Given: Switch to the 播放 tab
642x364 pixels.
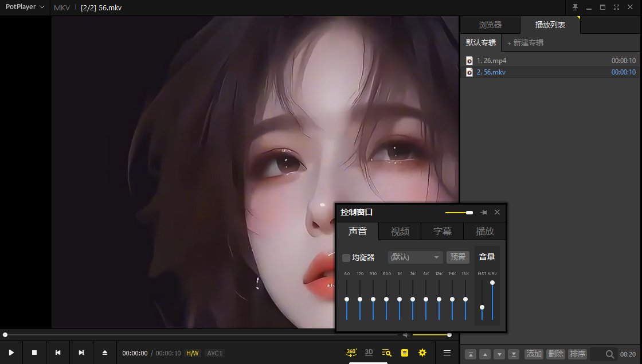Looking at the screenshot, I should point(485,232).
